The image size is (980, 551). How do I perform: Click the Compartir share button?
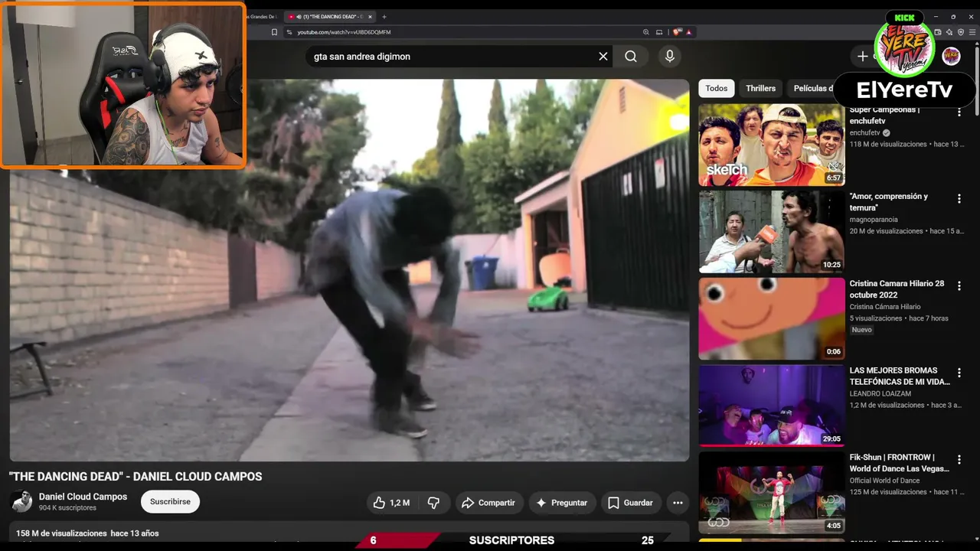click(488, 503)
